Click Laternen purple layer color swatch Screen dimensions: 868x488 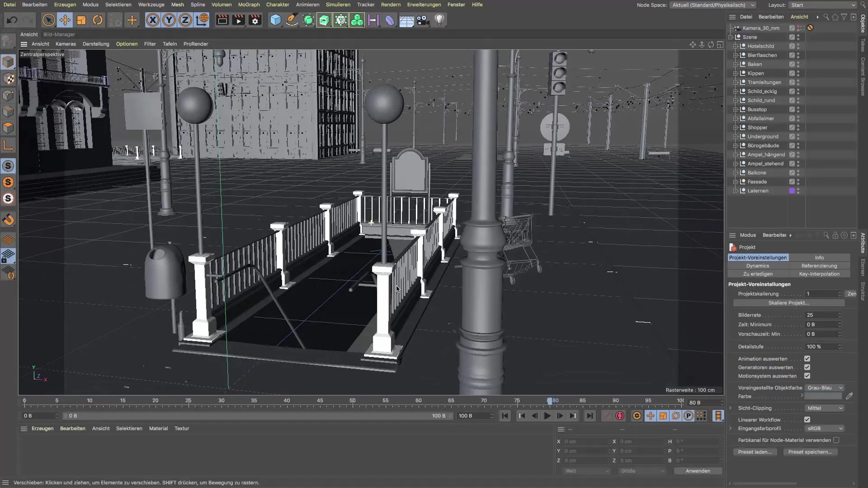tap(792, 191)
